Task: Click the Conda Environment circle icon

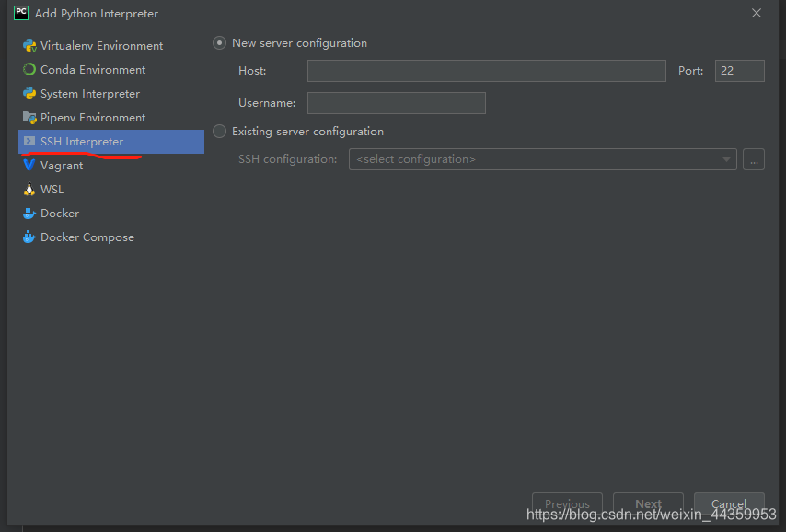Action: [x=29, y=69]
